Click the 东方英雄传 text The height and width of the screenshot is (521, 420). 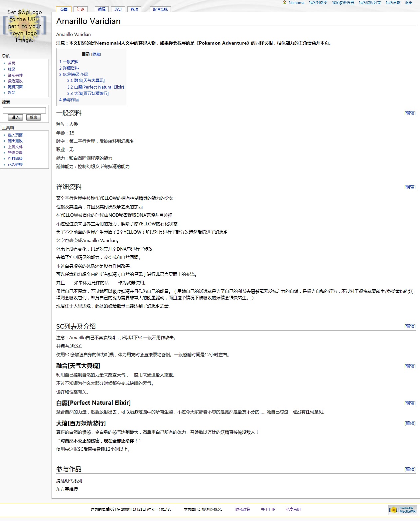coord(67,489)
